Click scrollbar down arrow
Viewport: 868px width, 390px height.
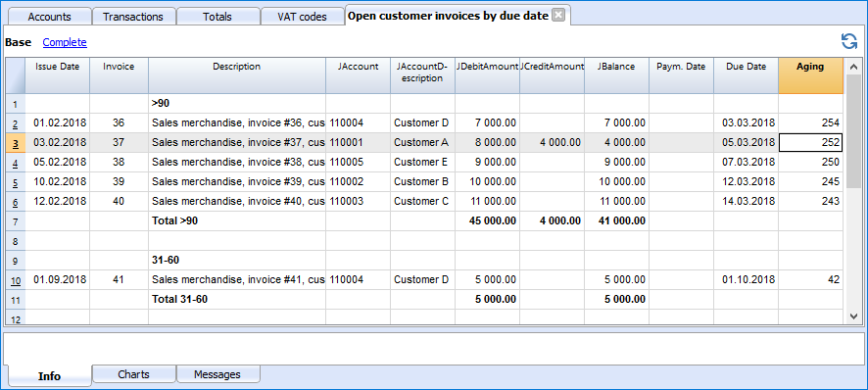852,317
